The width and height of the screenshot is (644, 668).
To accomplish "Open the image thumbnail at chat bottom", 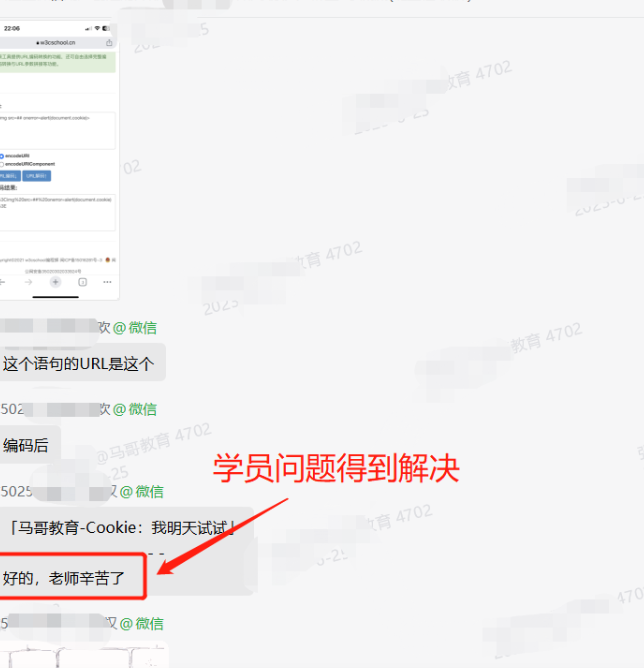I will (x=84, y=655).
